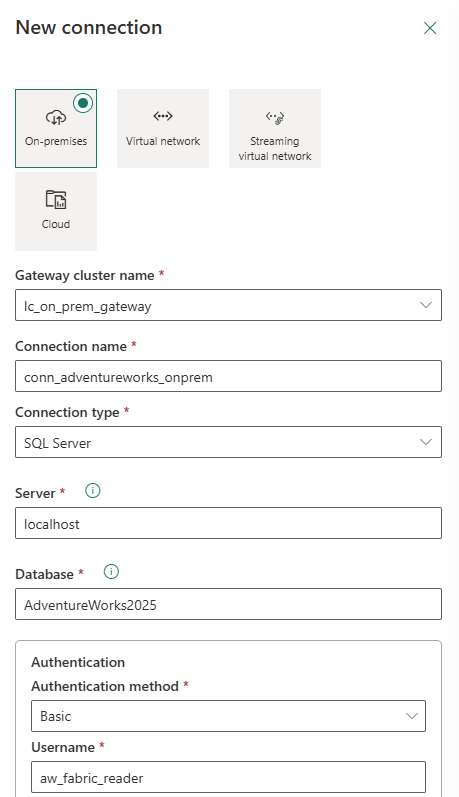The image size is (459, 797).
Task: Click the Connection name label
Action: click(71, 347)
